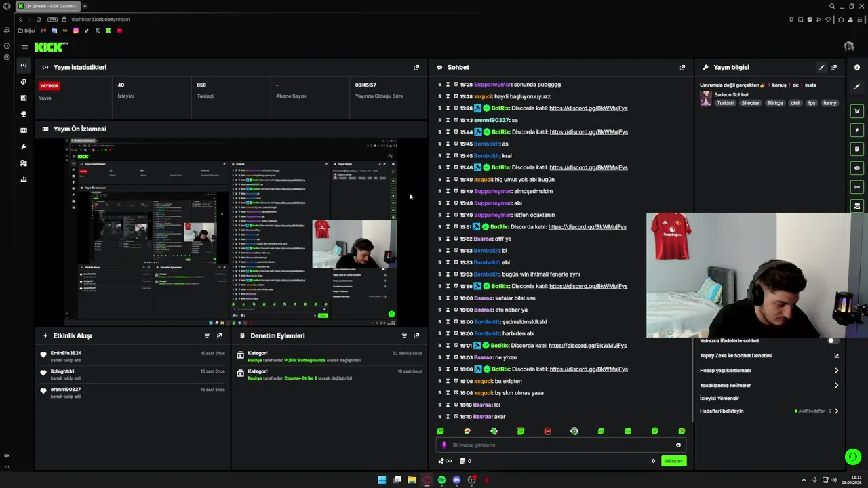
Task: Open the trophy achievements icon in sidebar
Action: point(24,114)
